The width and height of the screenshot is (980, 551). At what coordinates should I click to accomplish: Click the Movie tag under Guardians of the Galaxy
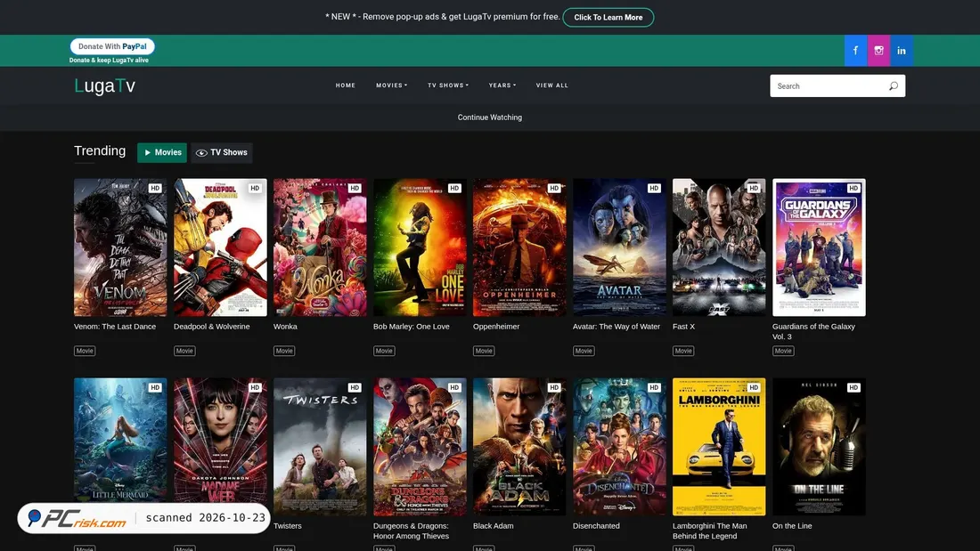(x=783, y=351)
